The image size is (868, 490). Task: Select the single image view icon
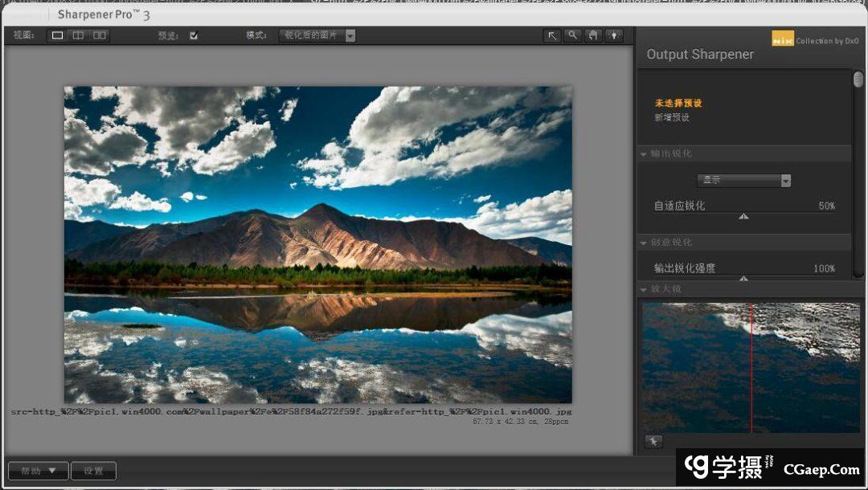[x=58, y=35]
